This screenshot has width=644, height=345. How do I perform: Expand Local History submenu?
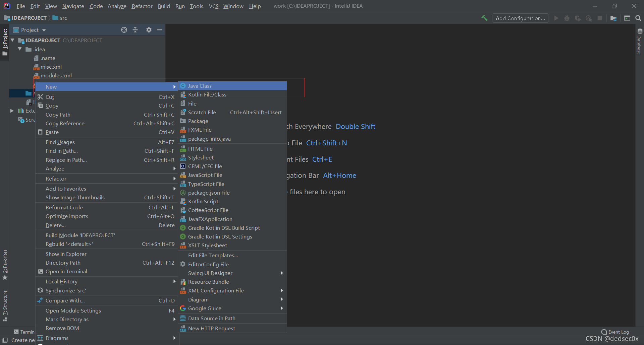click(107, 281)
